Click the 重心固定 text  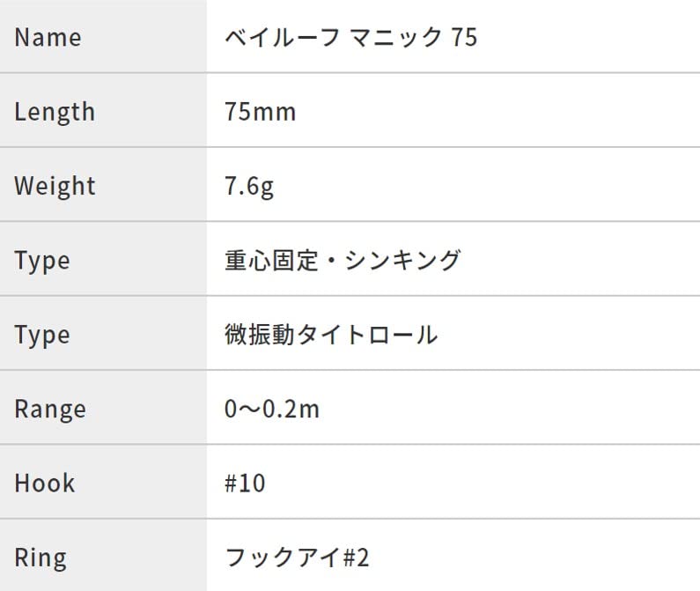click(271, 261)
